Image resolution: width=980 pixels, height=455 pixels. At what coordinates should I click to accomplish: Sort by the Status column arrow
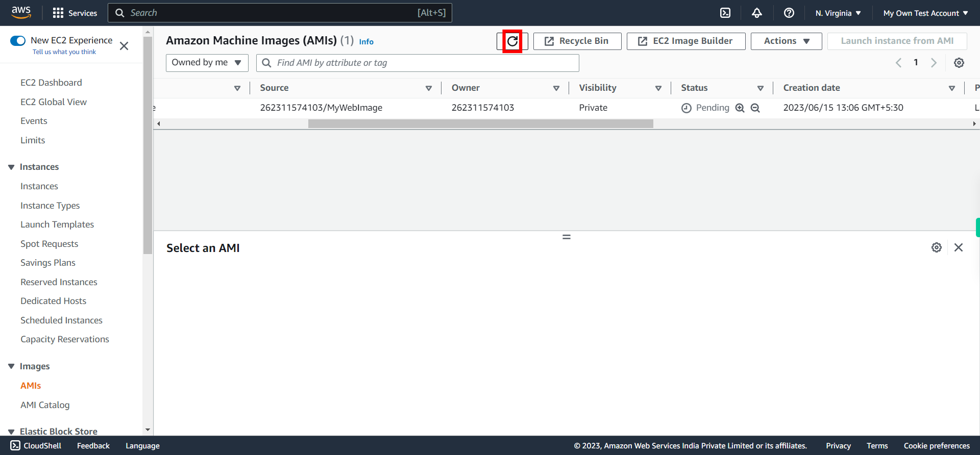(761, 88)
